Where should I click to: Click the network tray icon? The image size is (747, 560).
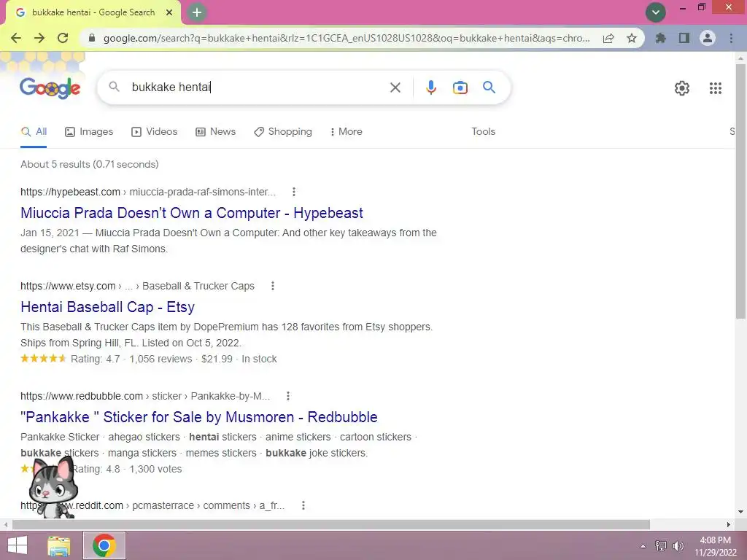[661, 546]
